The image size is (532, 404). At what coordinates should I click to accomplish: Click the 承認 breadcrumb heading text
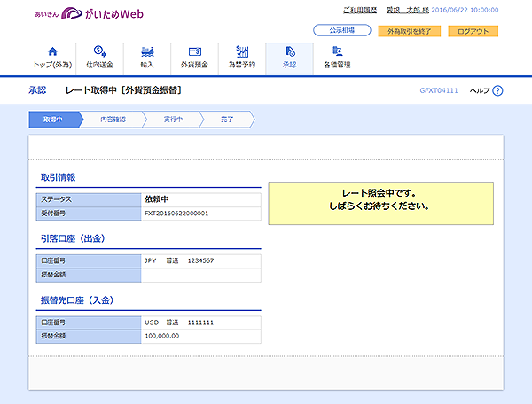pyautogui.click(x=37, y=90)
